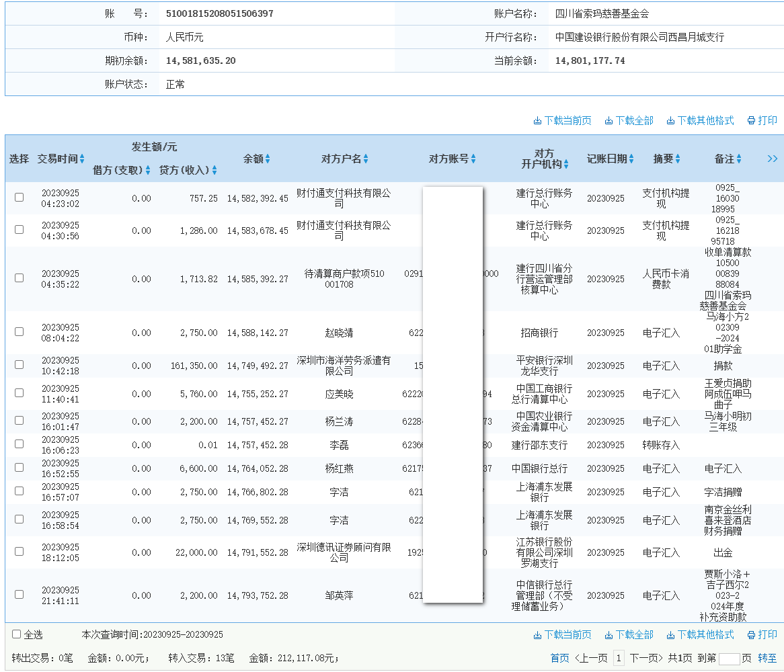Click account number 51001815208051506397
The height and width of the screenshot is (672, 784).
coord(219,13)
